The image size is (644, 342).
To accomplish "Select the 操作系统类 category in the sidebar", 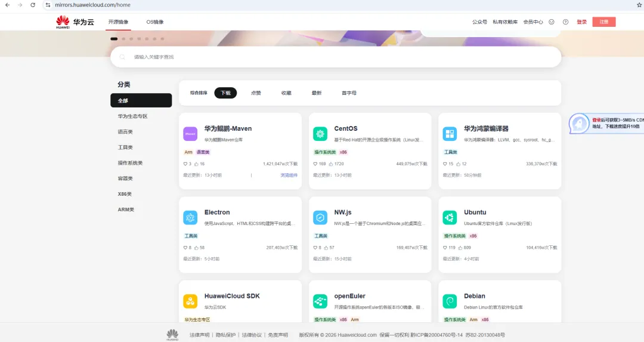I will (130, 163).
